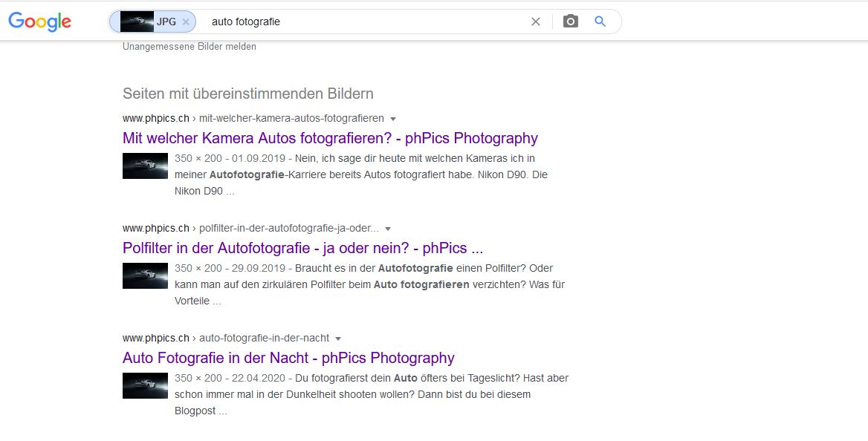Image resolution: width=868 pixels, height=441 pixels.
Task: Click the thumbnail of the 01.09.2019 result
Action: pos(145,166)
